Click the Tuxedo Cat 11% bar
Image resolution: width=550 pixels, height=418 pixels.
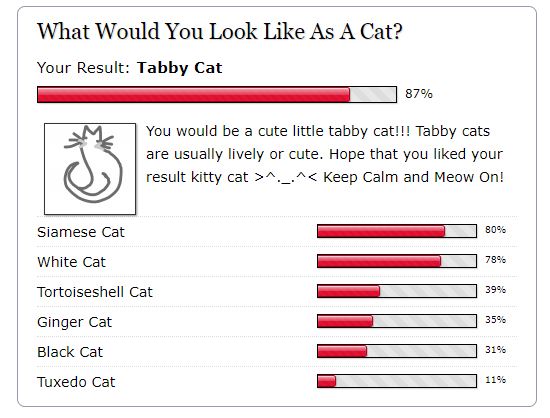point(397,381)
